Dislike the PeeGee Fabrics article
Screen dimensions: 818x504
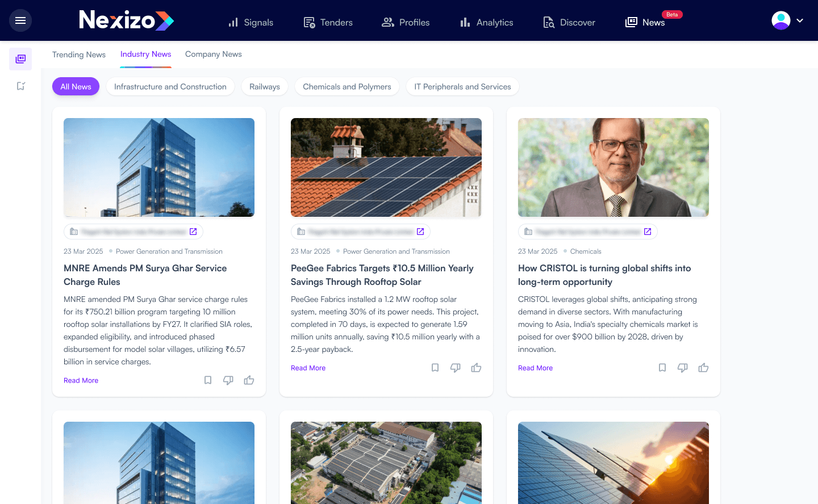click(456, 368)
